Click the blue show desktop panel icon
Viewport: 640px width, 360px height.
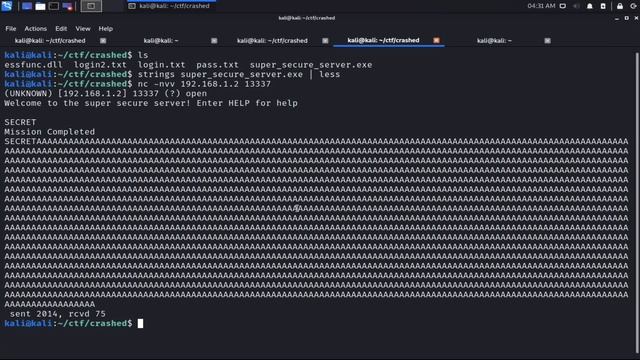coord(27,6)
